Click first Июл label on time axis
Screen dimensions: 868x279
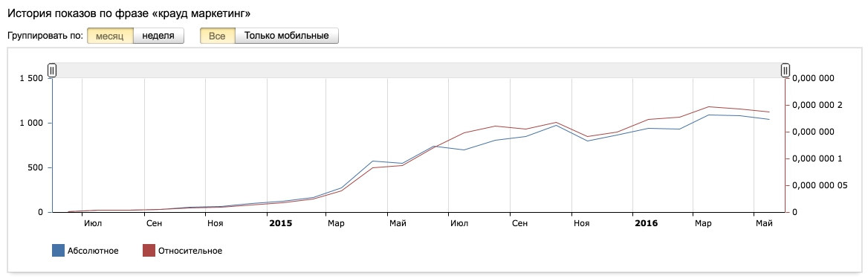click(92, 223)
